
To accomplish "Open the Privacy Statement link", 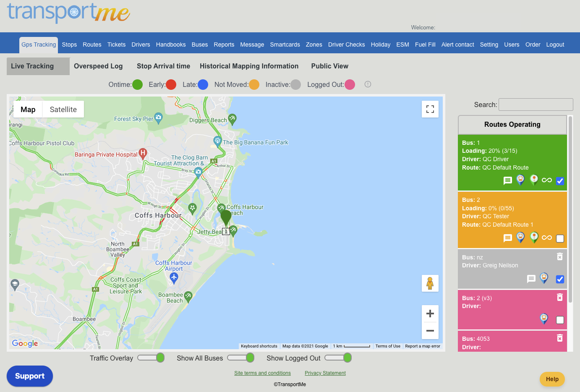I will click(x=325, y=373).
